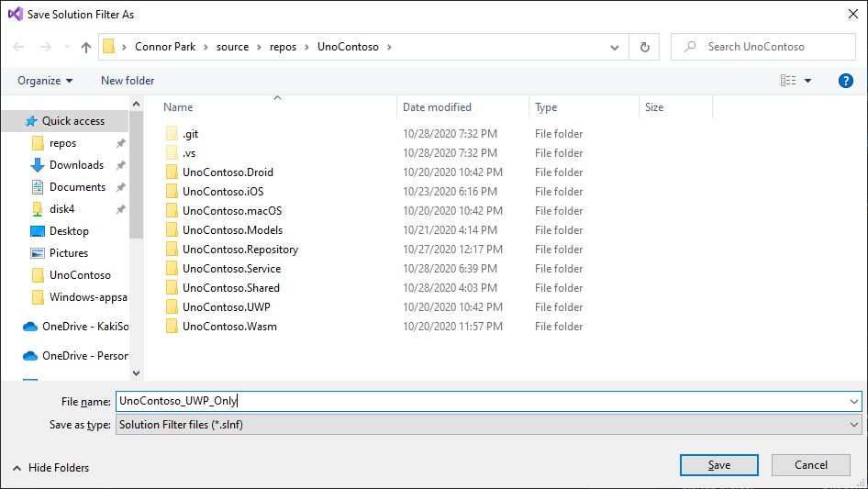Select Quick access in navigation pane
Viewport: 868px width, 489px height.
pos(65,121)
